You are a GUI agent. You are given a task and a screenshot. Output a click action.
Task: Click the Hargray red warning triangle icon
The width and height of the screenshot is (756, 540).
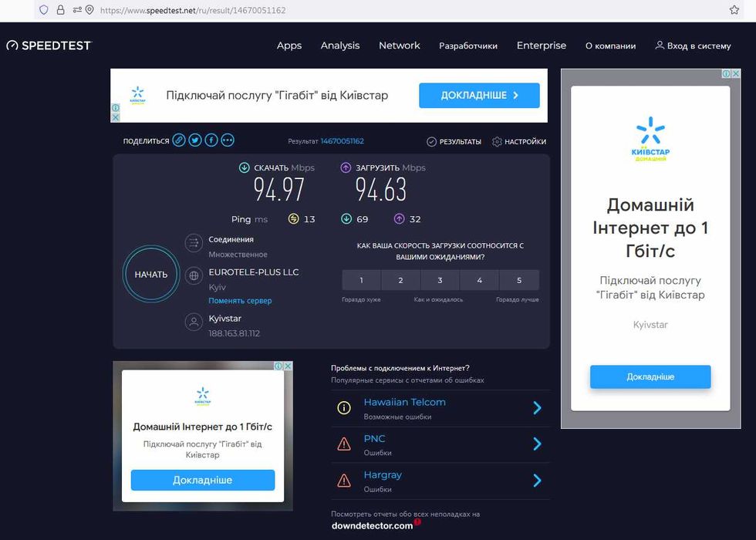click(x=344, y=480)
